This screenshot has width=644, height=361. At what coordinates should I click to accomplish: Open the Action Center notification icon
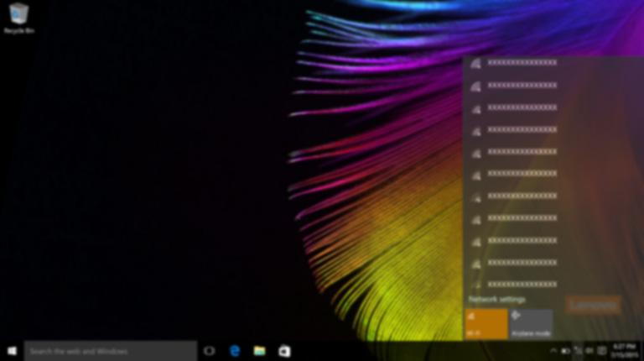click(x=602, y=351)
